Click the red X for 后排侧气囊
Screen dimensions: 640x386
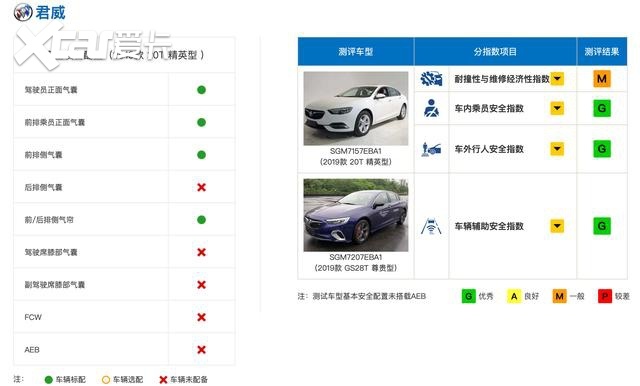coord(201,187)
